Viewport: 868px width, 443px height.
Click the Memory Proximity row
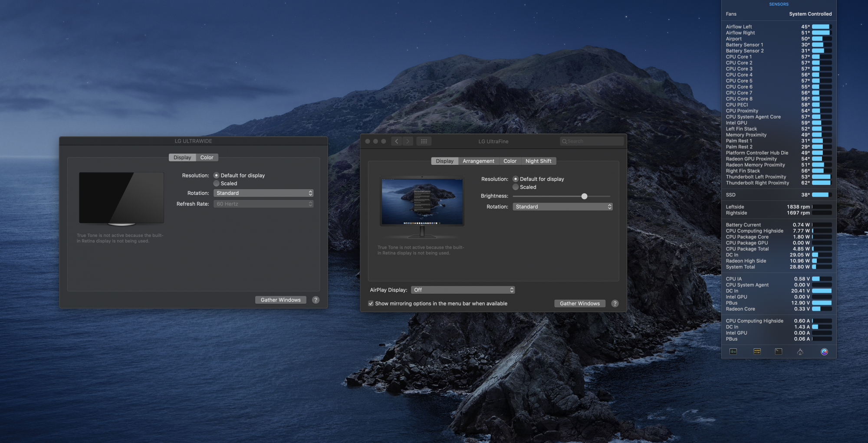coord(779,135)
